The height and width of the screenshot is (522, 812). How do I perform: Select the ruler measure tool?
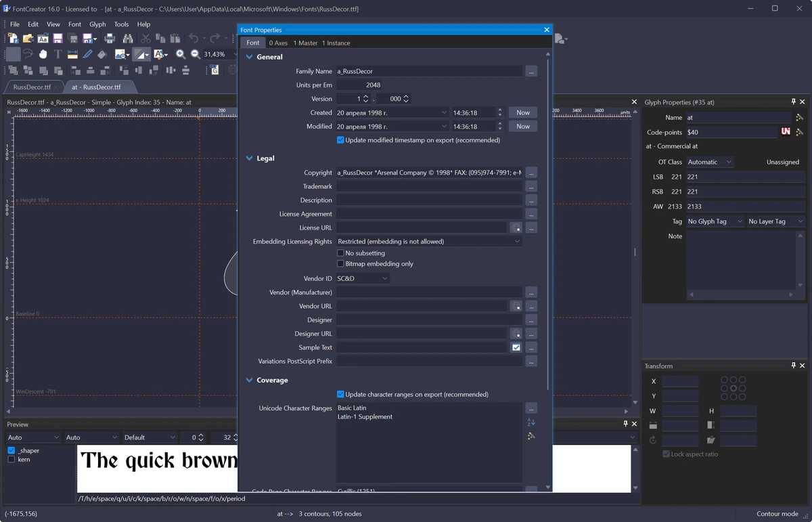(x=72, y=54)
